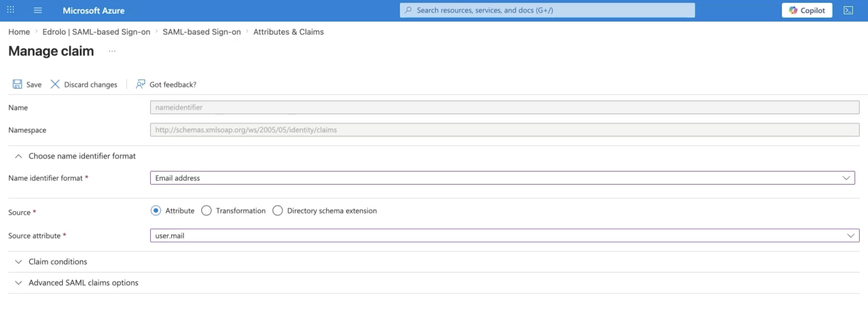Click the Save floppy disk icon
The height and width of the screenshot is (309, 868).
pos(17,84)
